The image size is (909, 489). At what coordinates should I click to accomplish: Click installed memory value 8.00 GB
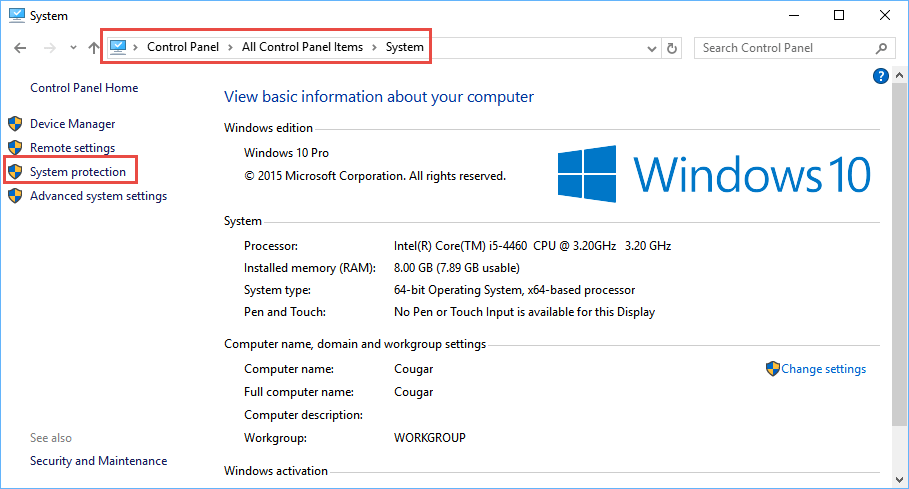(x=456, y=268)
